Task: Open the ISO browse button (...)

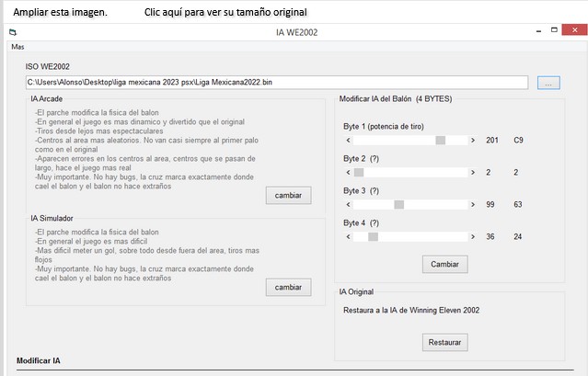Action: pyautogui.click(x=548, y=83)
